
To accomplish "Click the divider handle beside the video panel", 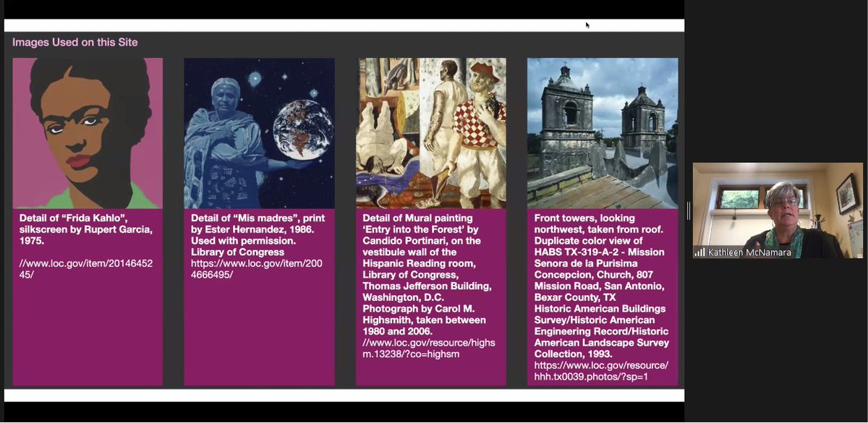I will pyautogui.click(x=689, y=211).
